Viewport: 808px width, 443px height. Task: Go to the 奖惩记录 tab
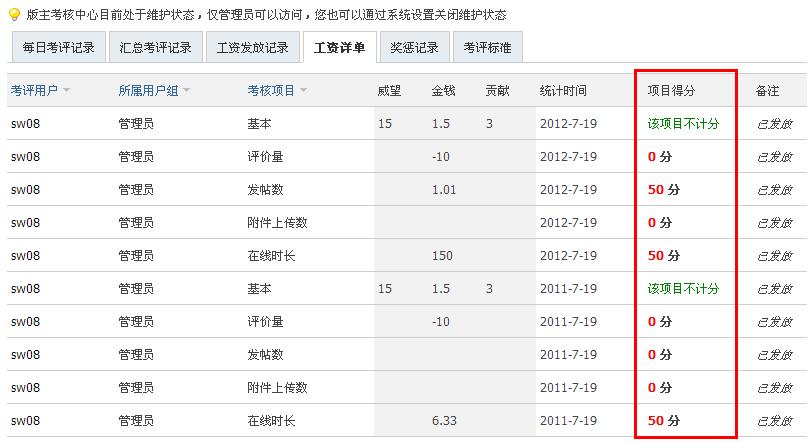pyautogui.click(x=414, y=47)
